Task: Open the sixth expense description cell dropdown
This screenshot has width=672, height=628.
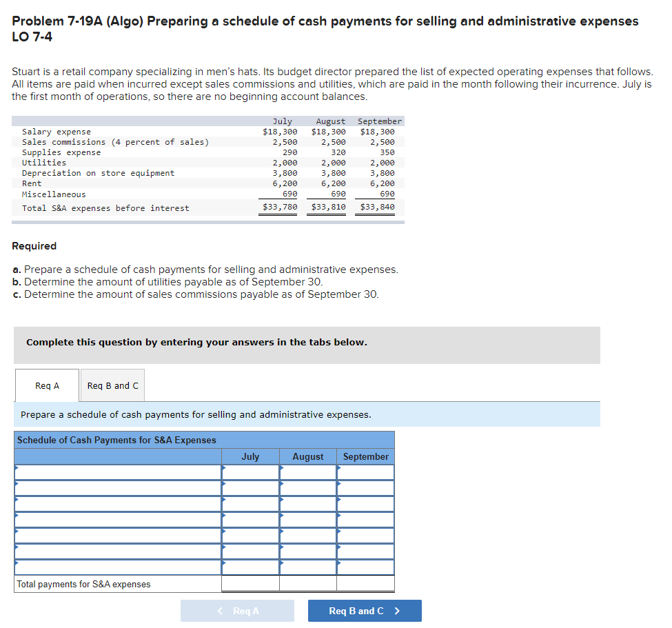Action: [x=117, y=551]
